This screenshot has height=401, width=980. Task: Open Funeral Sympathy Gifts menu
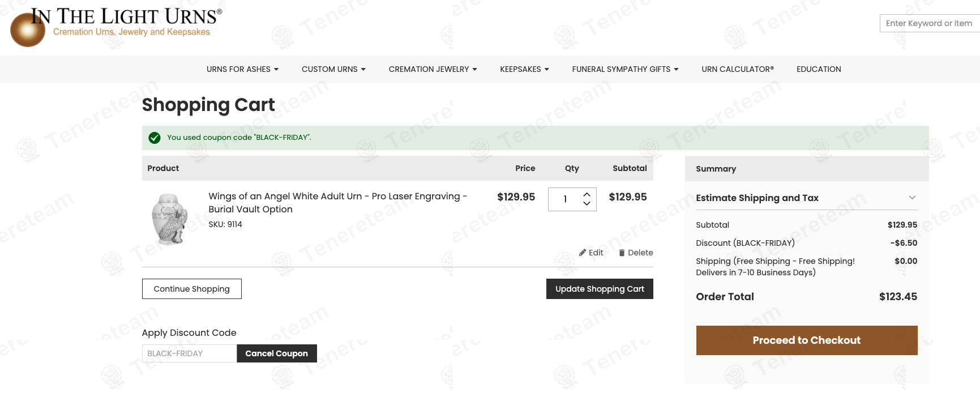point(625,69)
